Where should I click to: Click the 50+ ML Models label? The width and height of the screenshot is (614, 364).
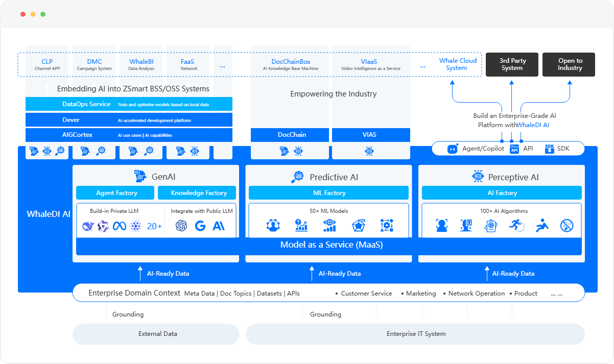pos(328,211)
